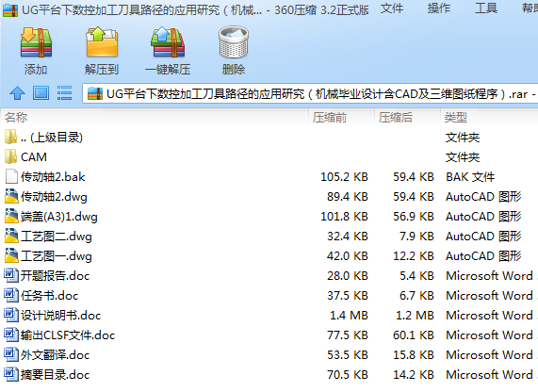Select the CAM folder name
The height and width of the screenshot is (392, 538).
[34, 156]
